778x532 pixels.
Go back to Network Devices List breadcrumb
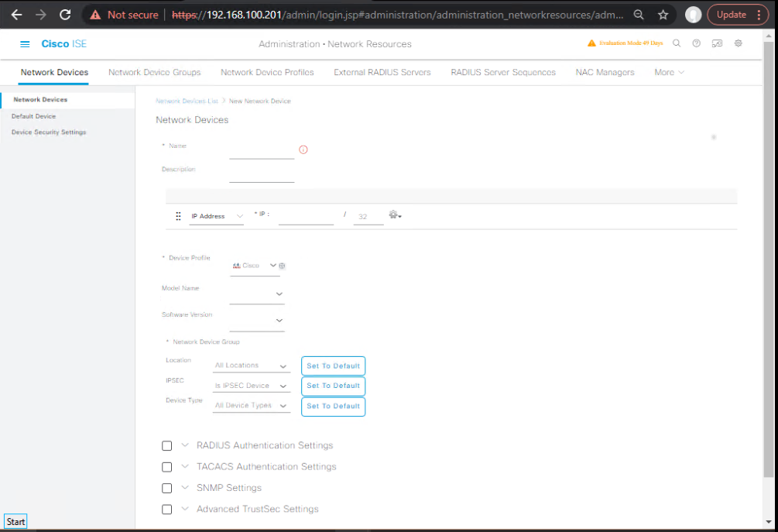pyautogui.click(x=187, y=101)
